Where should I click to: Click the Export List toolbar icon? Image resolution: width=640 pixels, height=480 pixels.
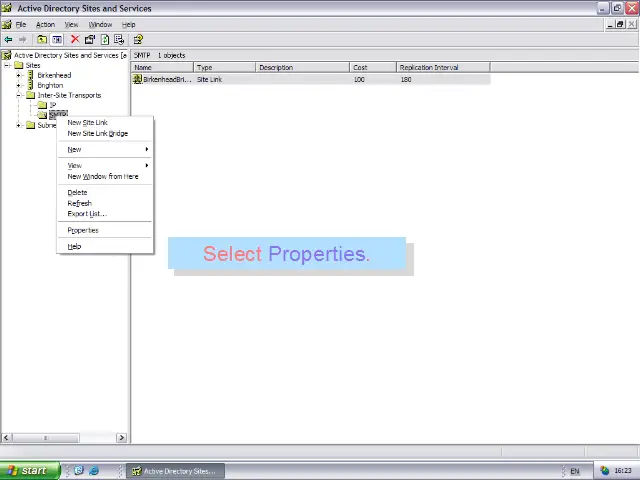coord(119,40)
